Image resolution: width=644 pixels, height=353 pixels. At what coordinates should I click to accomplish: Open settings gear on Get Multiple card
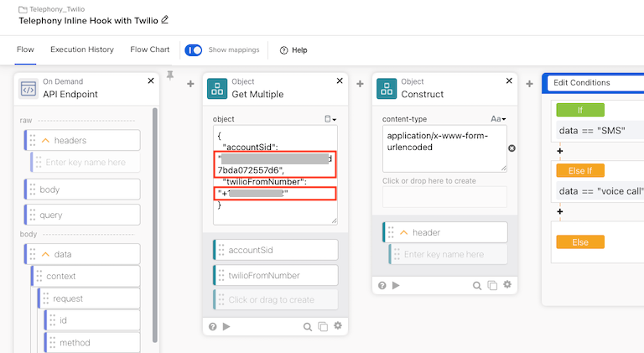point(338,326)
